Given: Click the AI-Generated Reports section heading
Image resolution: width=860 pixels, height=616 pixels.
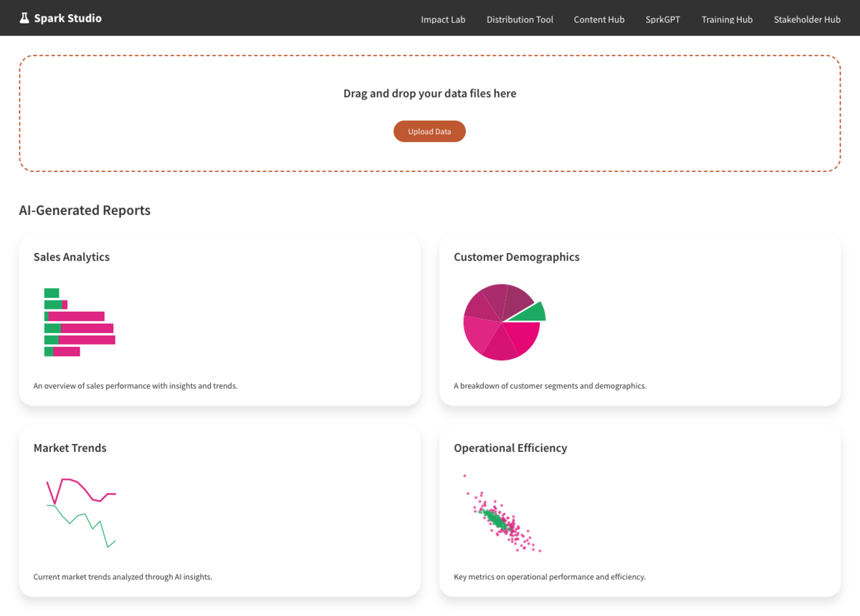Looking at the screenshot, I should pyautogui.click(x=85, y=211).
